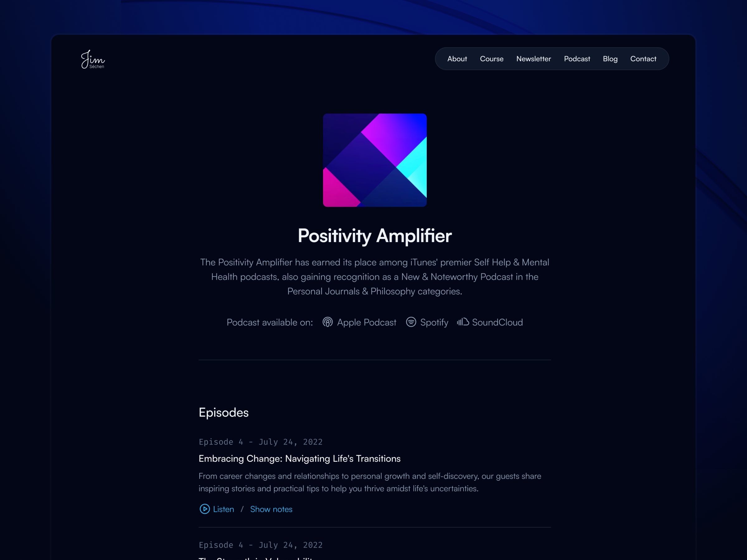Open the About navigation menu item
Image resolution: width=747 pixels, height=560 pixels.
tap(457, 58)
